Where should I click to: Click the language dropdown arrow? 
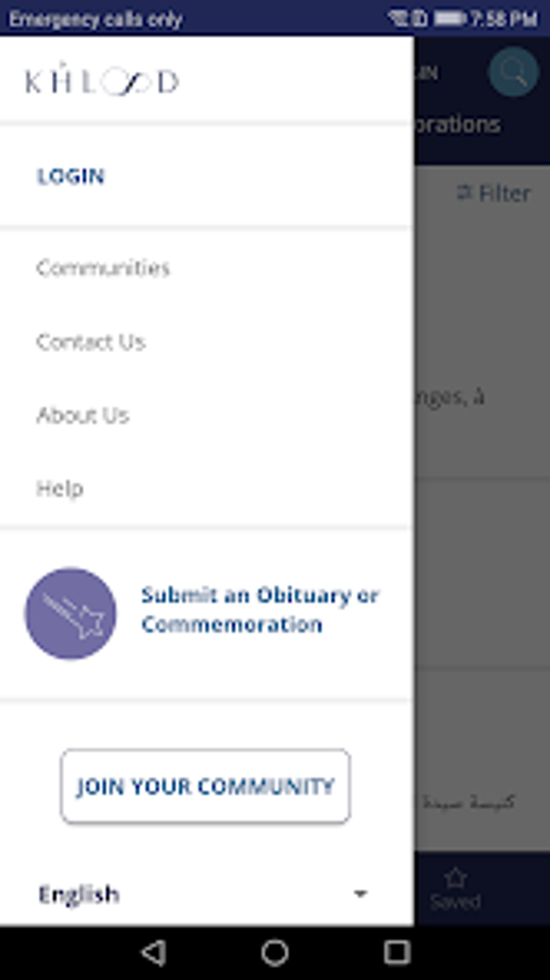360,894
